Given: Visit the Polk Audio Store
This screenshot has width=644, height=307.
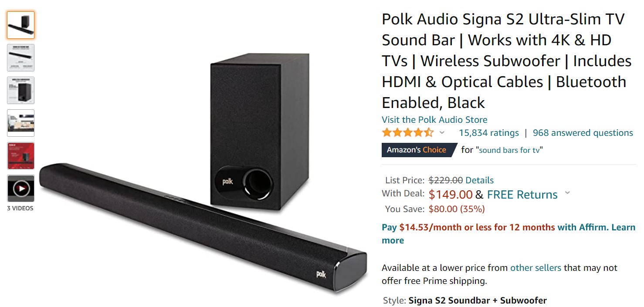Looking at the screenshot, I should 434,119.
